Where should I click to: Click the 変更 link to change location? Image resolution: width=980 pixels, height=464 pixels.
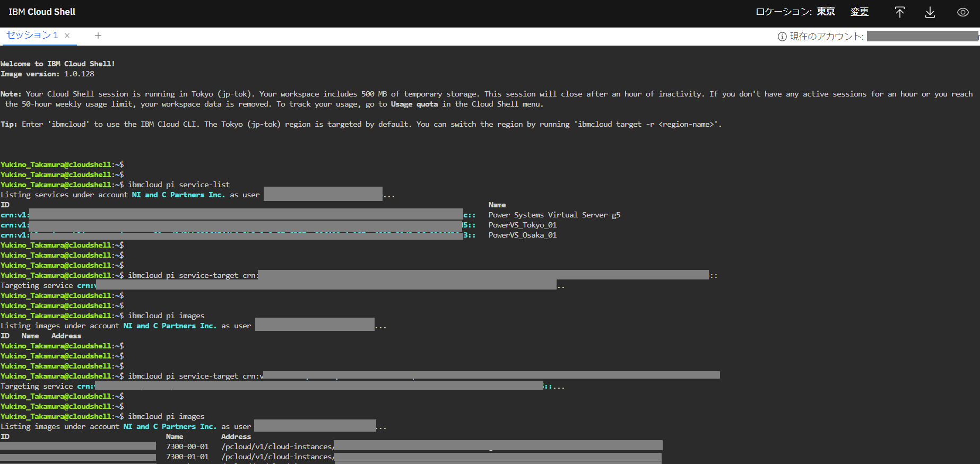point(859,12)
